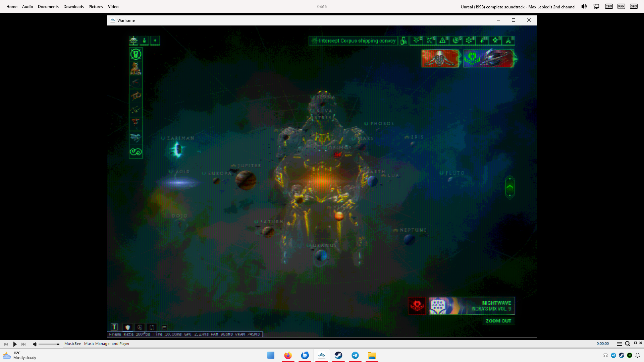This screenshot has width=644, height=362.
Task: Toggle the T text chat tab
Action: tap(114, 327)
